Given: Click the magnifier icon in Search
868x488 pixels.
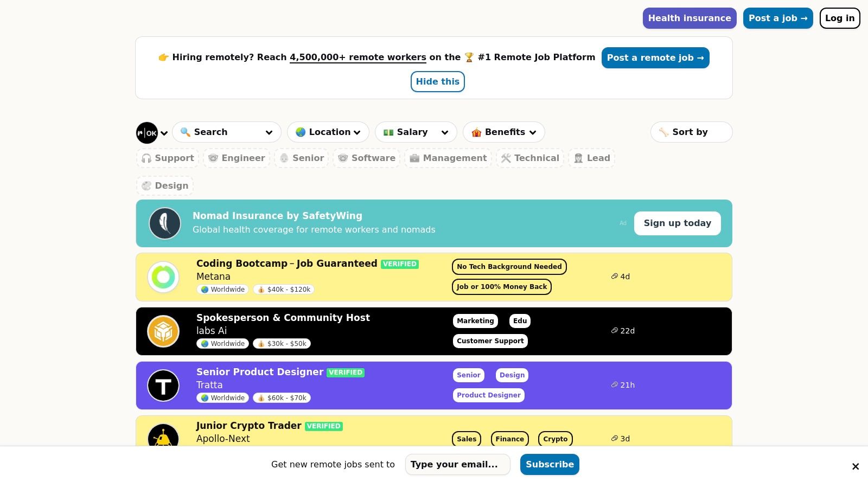Looking at the screenshot, I should [x=186, y=132].
